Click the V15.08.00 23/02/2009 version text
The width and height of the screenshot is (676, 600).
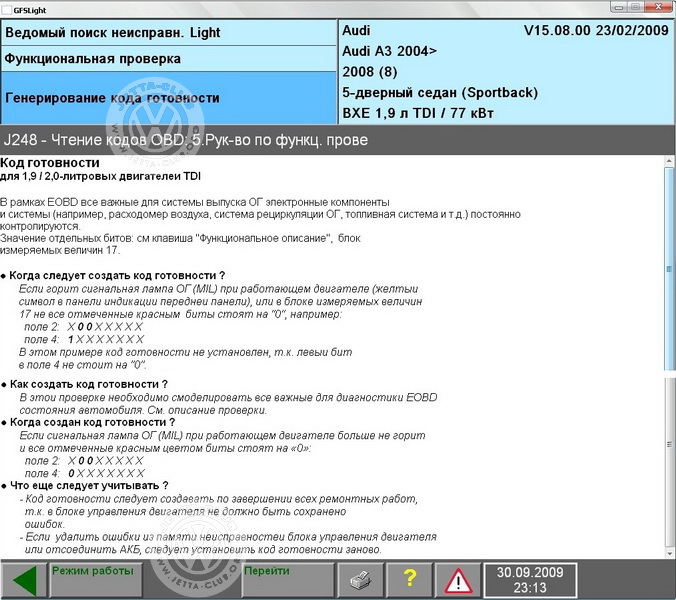(x=596, y=30)
